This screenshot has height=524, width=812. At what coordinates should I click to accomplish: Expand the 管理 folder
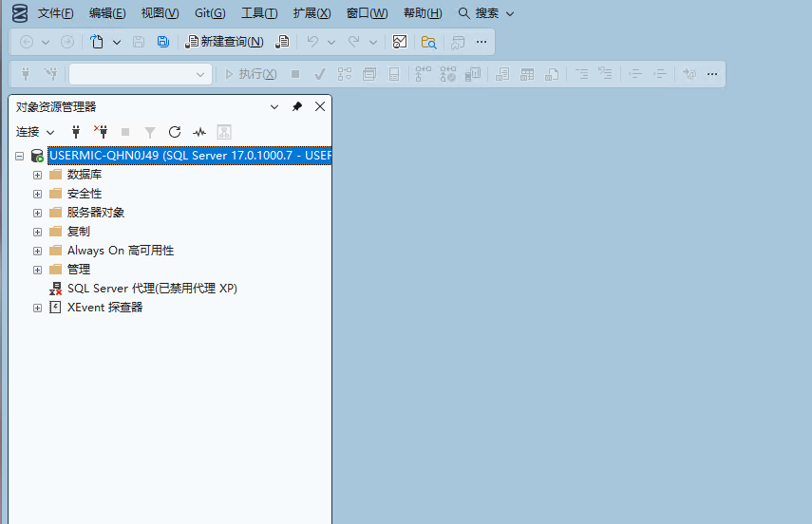37,270
